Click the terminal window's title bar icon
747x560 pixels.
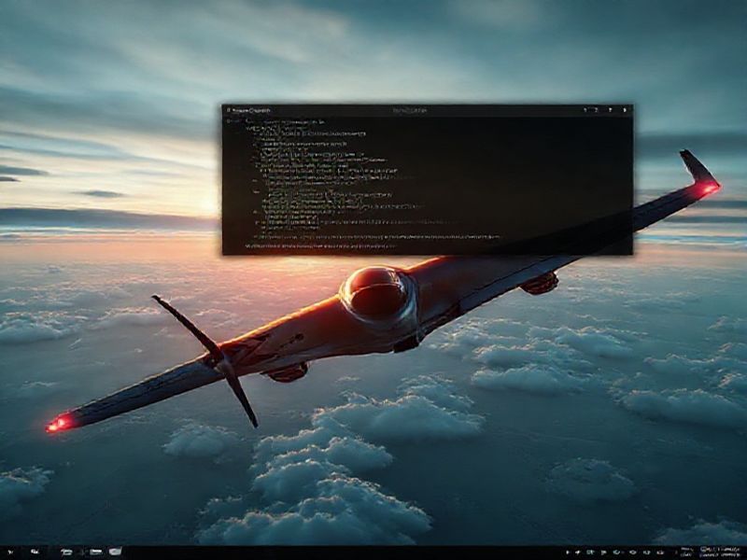click(x=229, y=110)
